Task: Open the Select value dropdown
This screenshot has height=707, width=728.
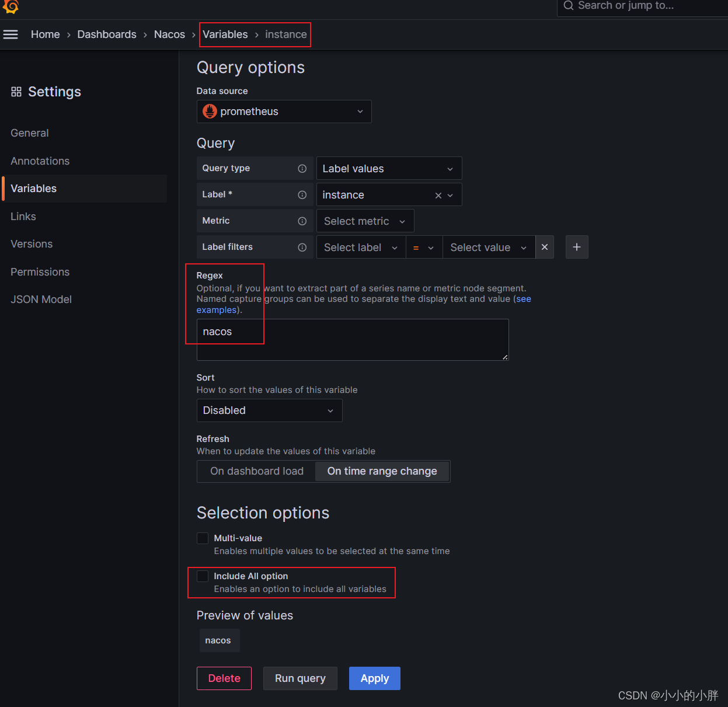Action: point(489,248)
